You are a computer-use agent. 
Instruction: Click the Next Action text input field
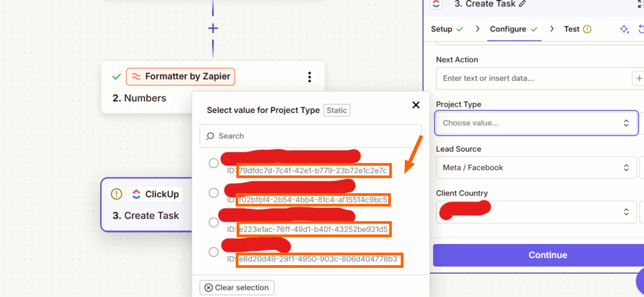533,79
